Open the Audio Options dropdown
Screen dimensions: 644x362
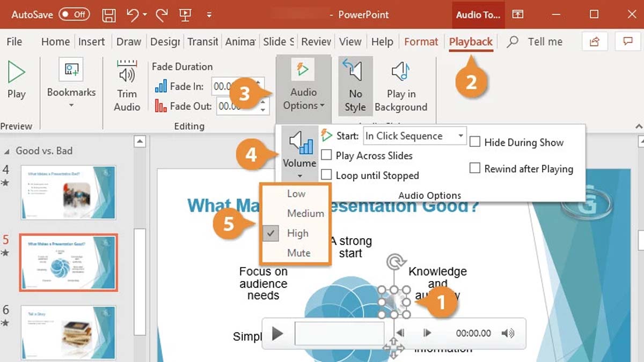click(x=303, y=99)
